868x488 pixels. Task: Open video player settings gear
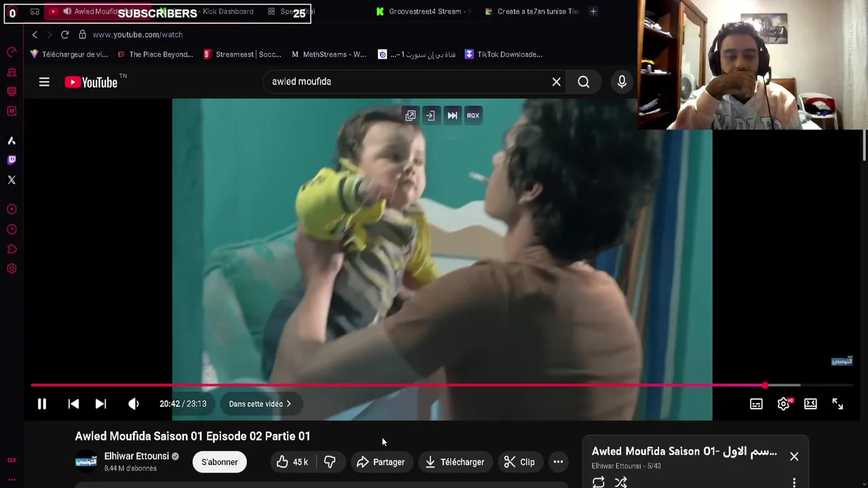click(784, 404)
